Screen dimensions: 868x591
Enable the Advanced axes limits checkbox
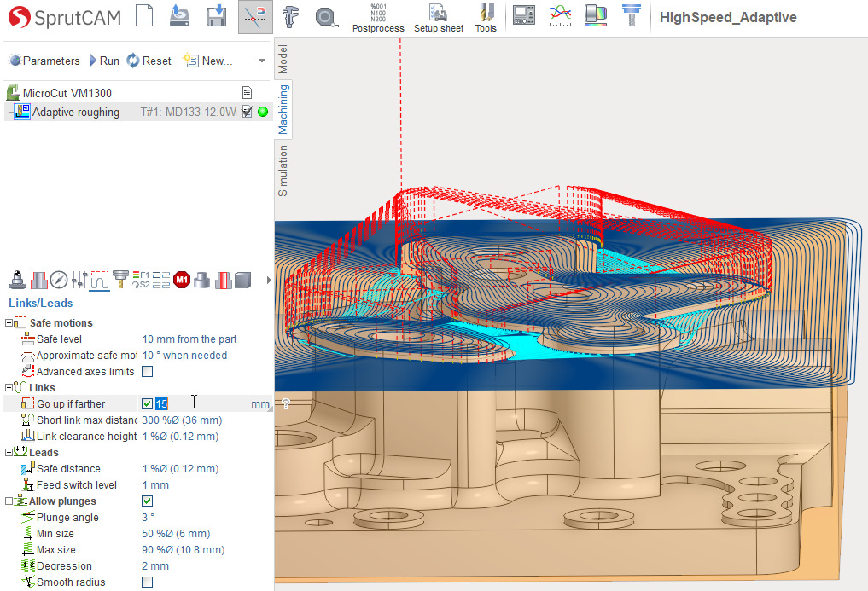(x=148, y=371)
